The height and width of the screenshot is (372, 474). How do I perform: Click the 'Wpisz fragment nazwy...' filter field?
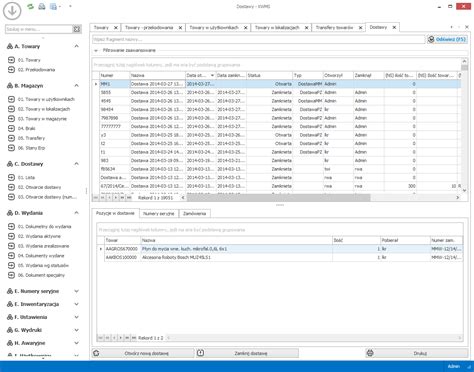coord(258,39)
